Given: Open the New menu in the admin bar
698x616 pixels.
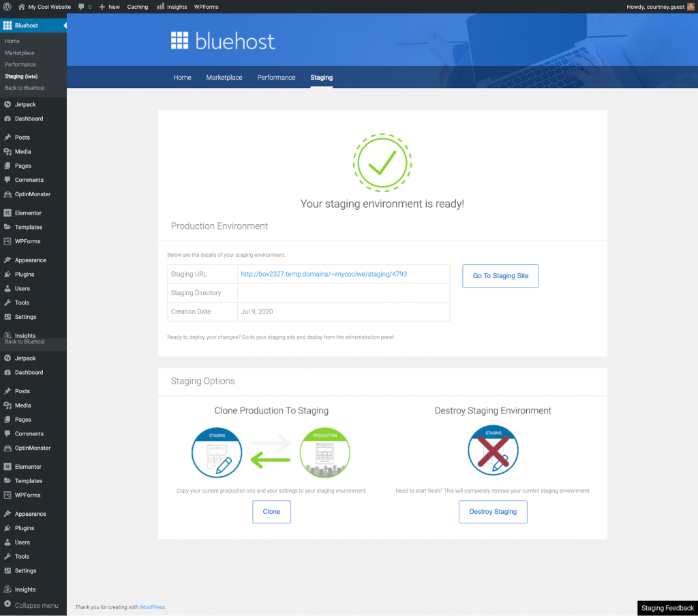Looking at the screenshot, I should 109,7.
